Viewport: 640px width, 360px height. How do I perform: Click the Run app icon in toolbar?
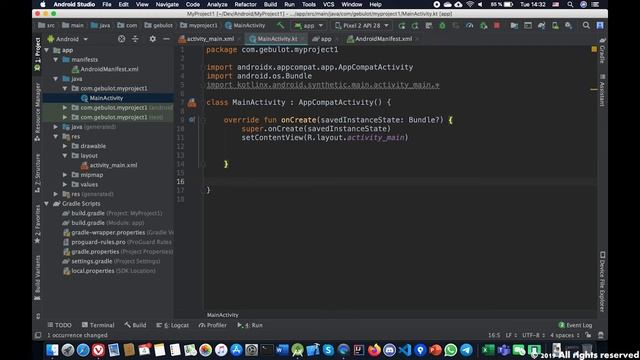(402, 26)
